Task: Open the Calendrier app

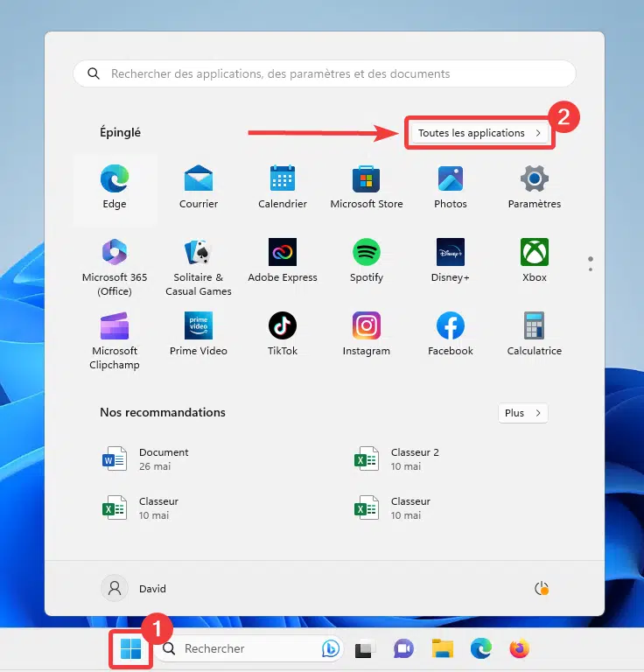Action: pyautogui.click(x=283, y=187)
